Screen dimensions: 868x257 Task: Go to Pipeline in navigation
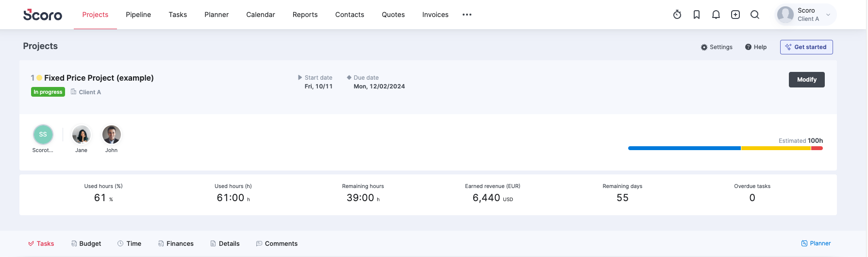point(138,15)
